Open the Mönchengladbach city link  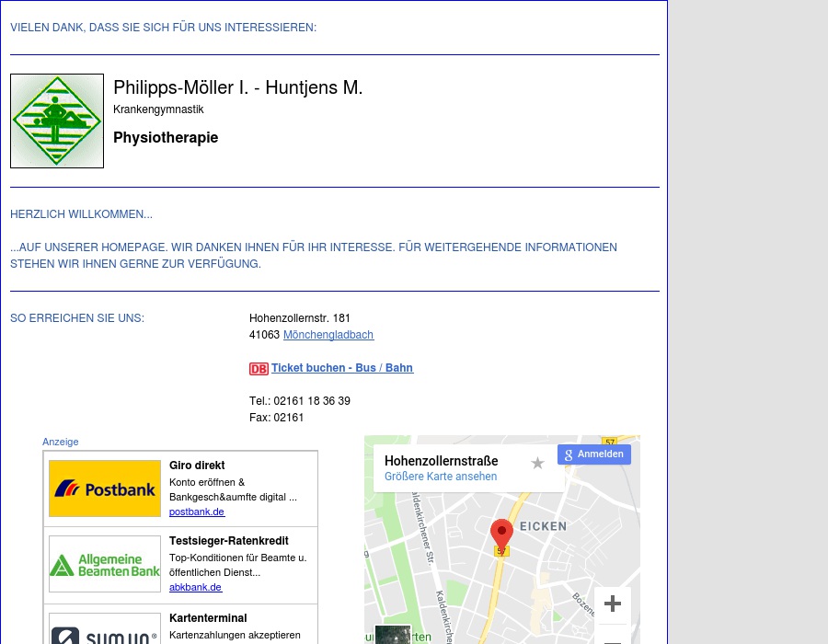[328, 335]
